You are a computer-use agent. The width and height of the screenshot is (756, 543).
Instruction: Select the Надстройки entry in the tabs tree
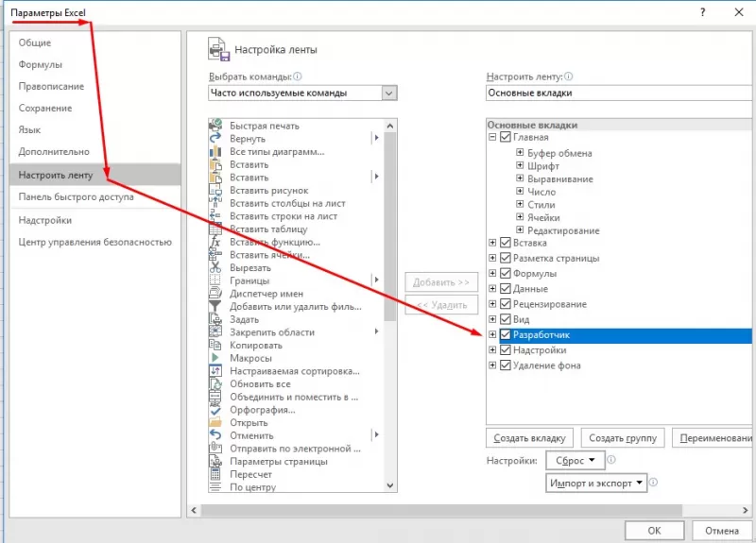click(x=540, y=349)
